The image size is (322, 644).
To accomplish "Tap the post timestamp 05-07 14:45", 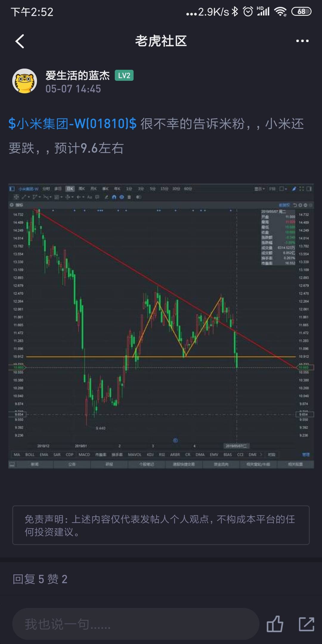I will [73, 89].
